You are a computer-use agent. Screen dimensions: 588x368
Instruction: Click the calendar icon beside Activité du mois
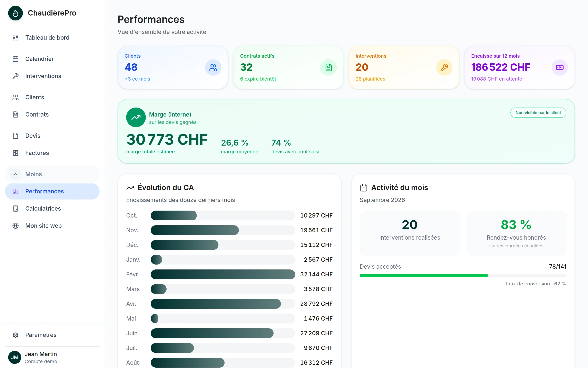point(363,188)
